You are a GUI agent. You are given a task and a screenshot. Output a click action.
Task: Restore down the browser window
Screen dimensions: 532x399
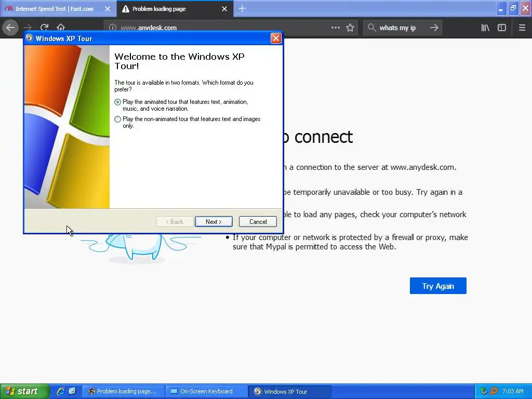pyautogui.click(x=513, y=8)
